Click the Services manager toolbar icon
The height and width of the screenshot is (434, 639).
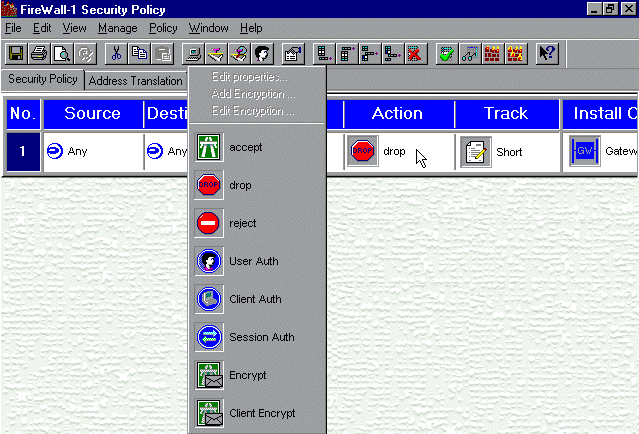point(216,53)
